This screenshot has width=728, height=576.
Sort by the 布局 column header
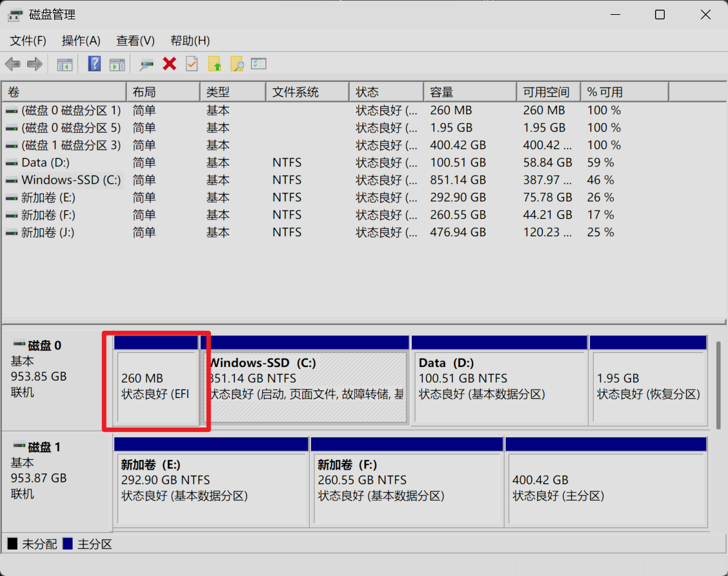163,92
